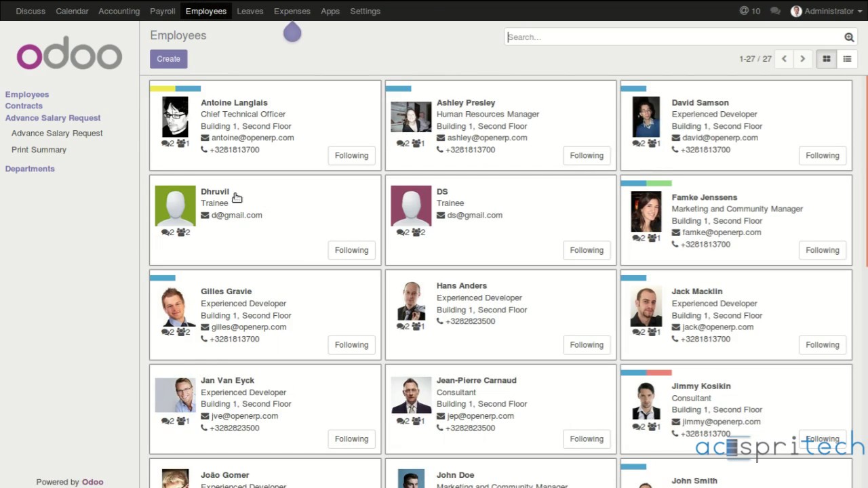Screen dimensions: 868x488
Task: Toggle Following on Antoine Langlais card
Action: coord(351,155)
